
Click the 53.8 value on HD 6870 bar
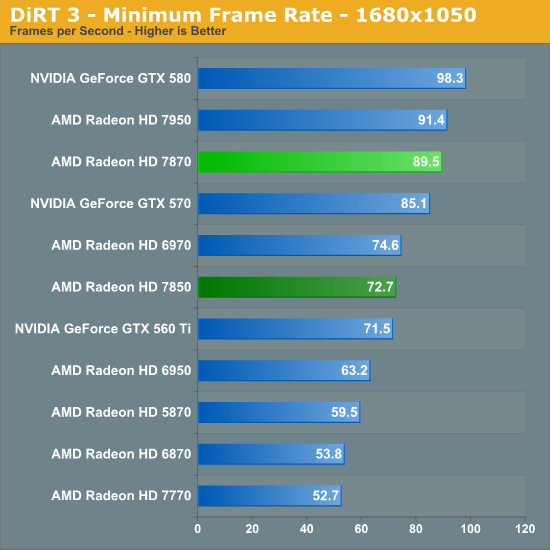pos(329,454)
